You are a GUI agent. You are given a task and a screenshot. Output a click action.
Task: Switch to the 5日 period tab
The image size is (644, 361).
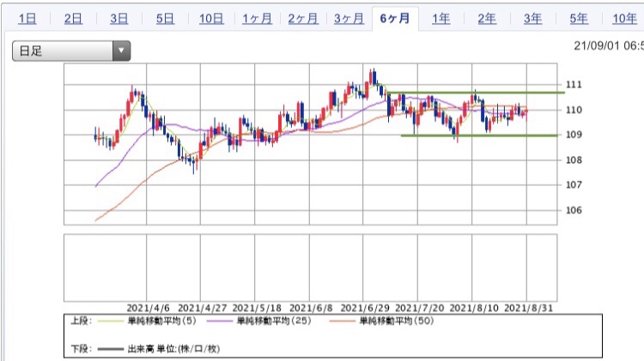click(x=165, y=19)
